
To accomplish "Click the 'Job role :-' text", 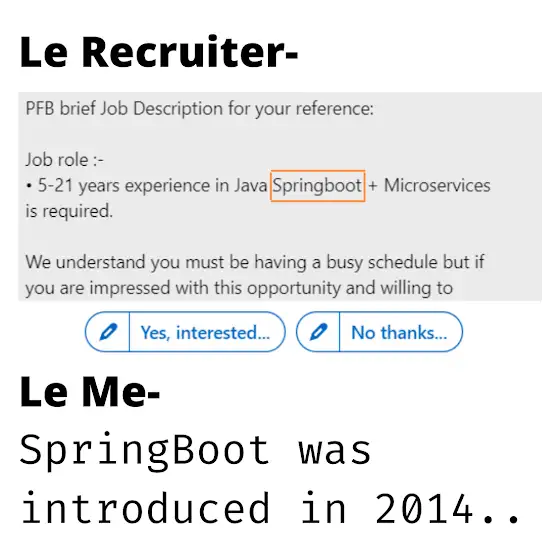I will click(65, 160).
